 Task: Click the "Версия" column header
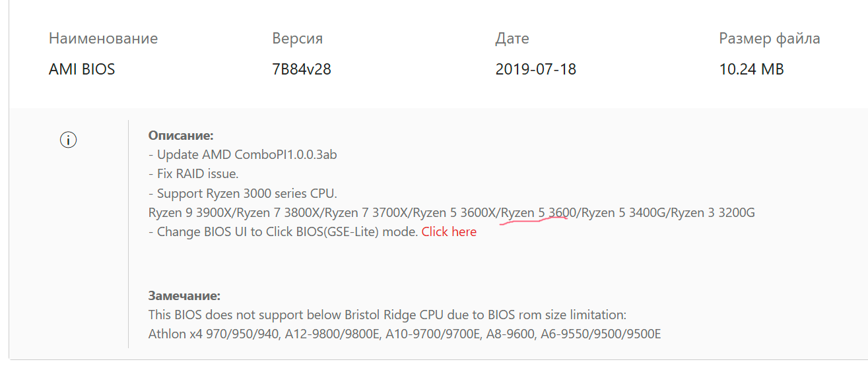click(x=297, y=38)
